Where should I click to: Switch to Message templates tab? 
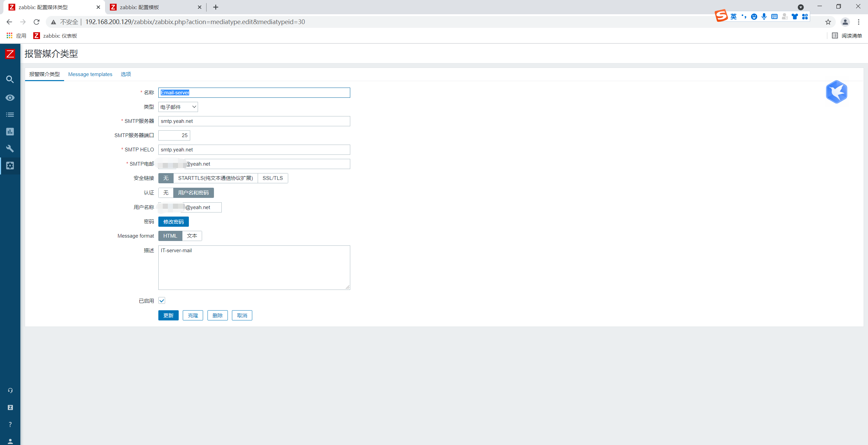click(90, 74)
